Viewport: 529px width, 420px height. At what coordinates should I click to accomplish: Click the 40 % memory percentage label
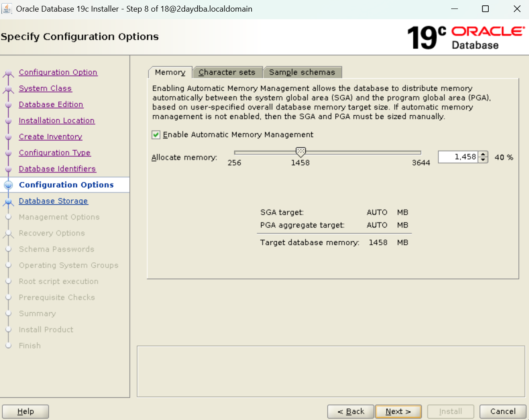coord(504,157)
